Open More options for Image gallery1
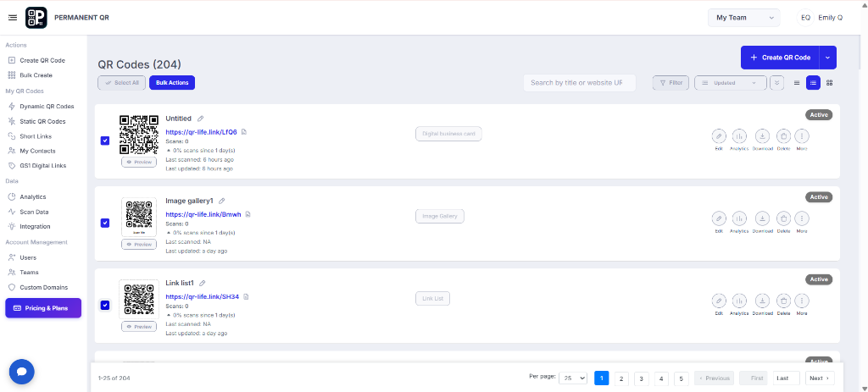Image resolution: width=868 pixels, height=392 pixels. click(x=802, y=218)
